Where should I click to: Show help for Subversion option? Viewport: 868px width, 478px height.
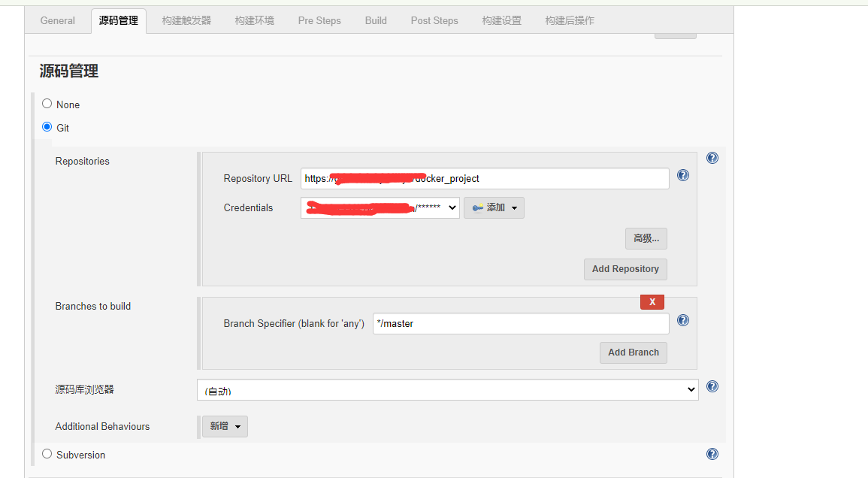[x=712, y=454]
